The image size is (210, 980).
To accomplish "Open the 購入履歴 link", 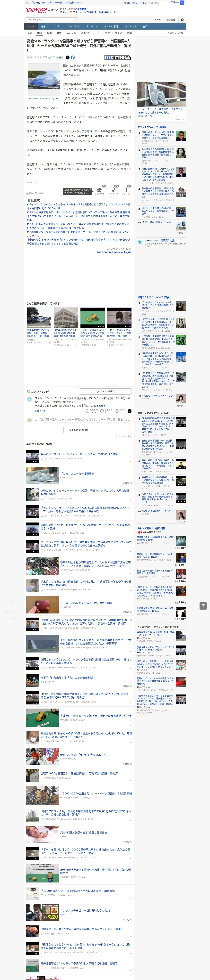I will [x=171, y=19].
